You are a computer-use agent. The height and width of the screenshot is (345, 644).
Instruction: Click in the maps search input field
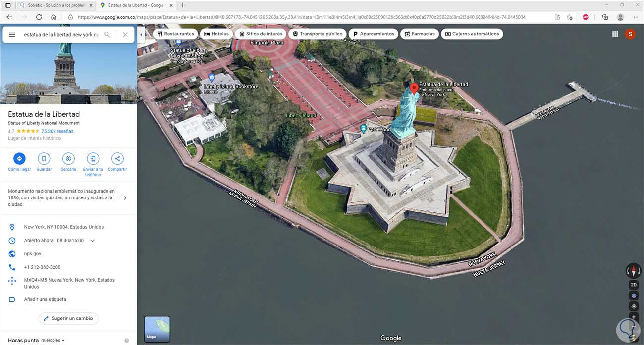click(x=61, y=35)
